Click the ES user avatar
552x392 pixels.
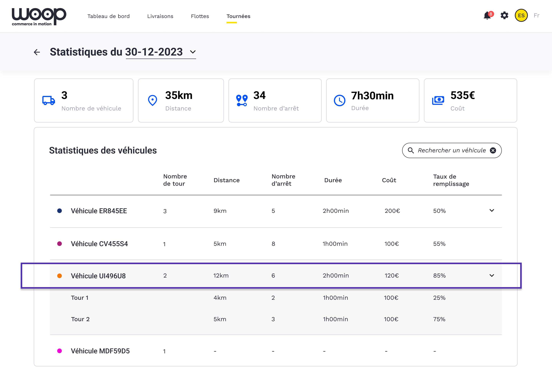[521, 16]
